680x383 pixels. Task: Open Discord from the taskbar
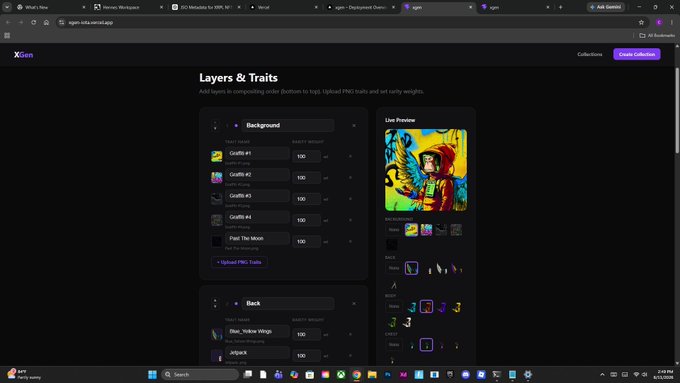pyautogui.click(x=465, y=374)
